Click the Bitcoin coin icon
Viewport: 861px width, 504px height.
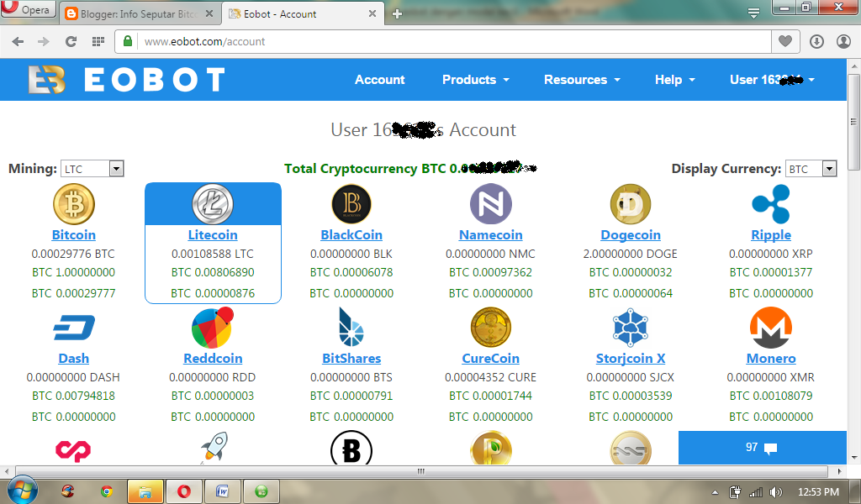click(x=74, y=204)
